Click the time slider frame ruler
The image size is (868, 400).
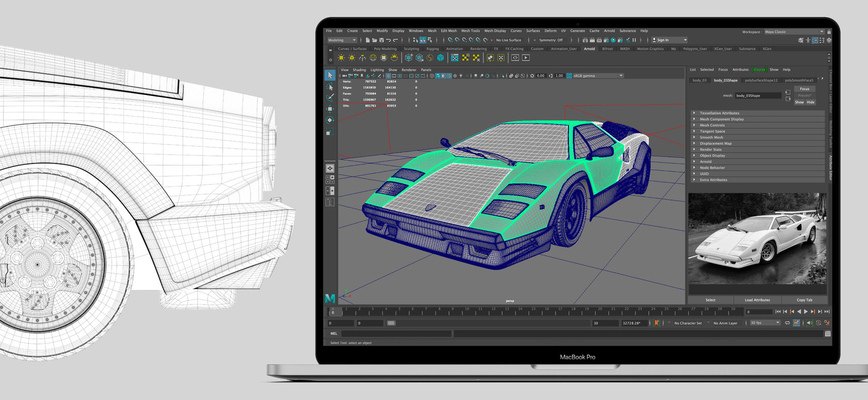[x=535, y=312]
